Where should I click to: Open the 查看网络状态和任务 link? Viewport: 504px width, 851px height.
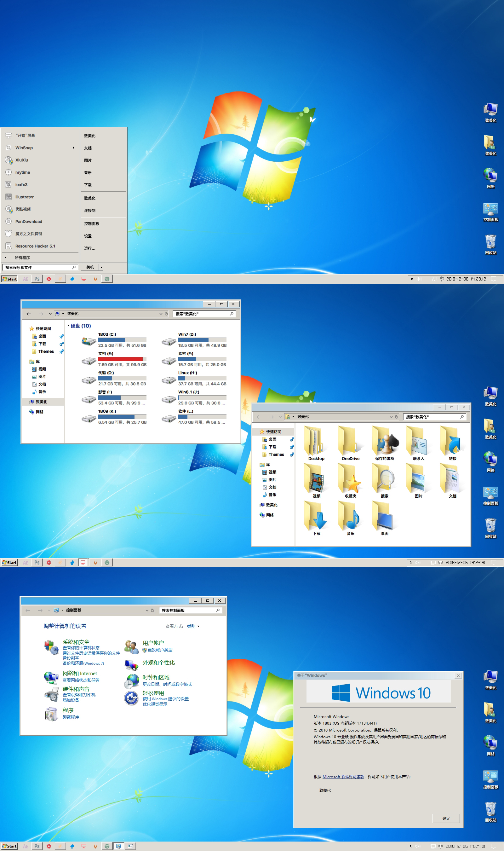point(81,680)
